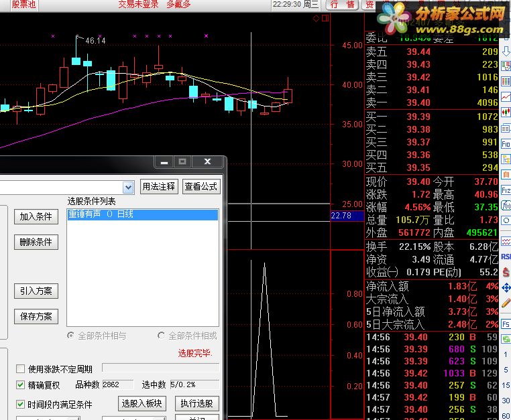This screenshot has width=511, height=420.
Task: Select the 60-minute period button
Action: tap(506, 415)
